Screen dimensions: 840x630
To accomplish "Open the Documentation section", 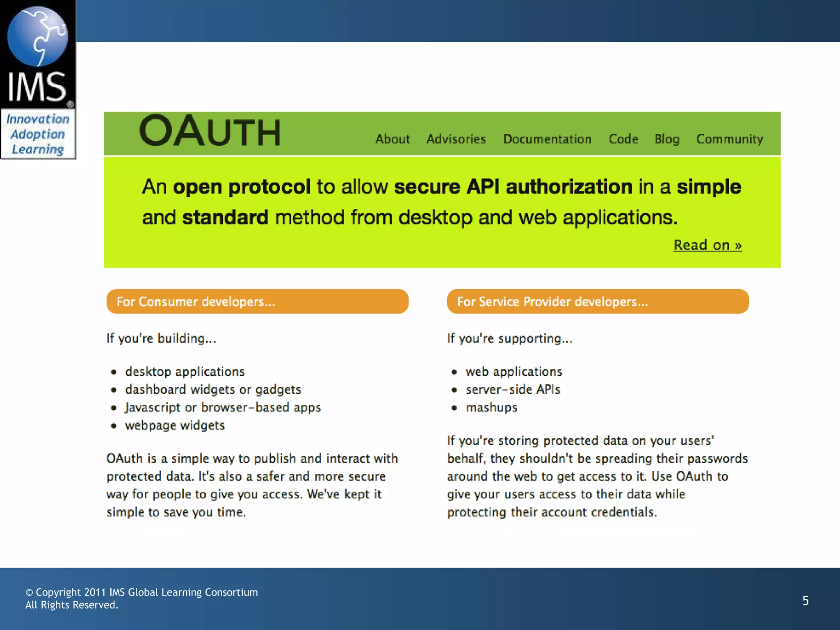I will pyautogui.click(x=547, y=139).
